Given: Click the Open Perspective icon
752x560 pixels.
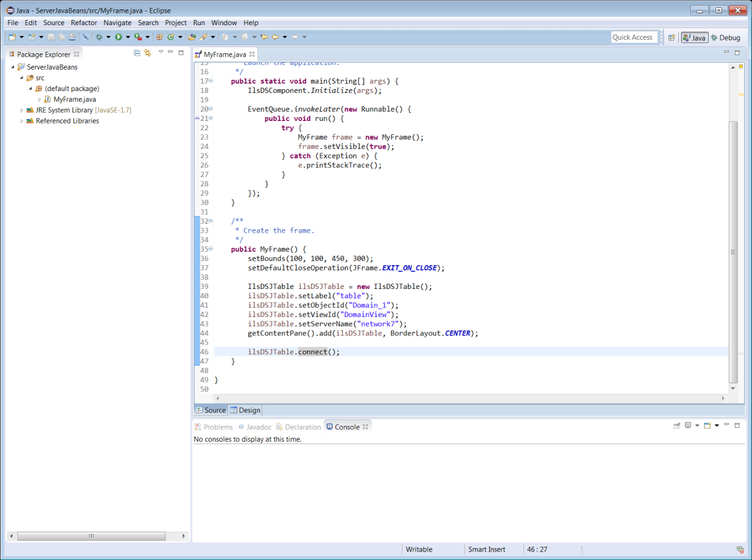Looking at the screenshot, I should click(x=672, y=38).
